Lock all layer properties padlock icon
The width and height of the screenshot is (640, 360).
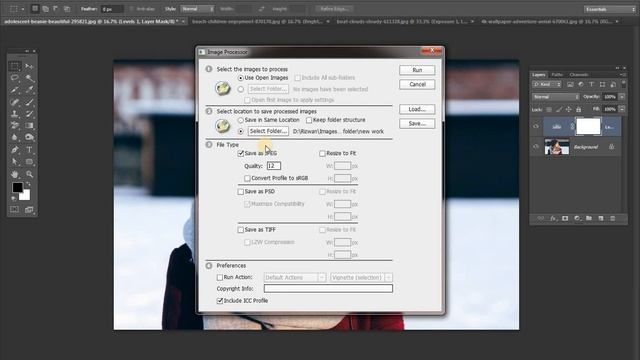click(578, 109)
